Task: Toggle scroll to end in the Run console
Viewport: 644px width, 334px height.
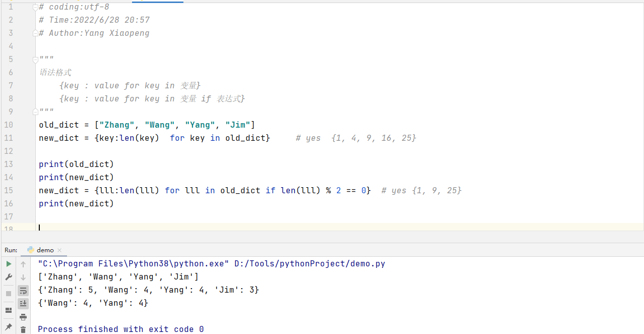Action: (23, 303)
